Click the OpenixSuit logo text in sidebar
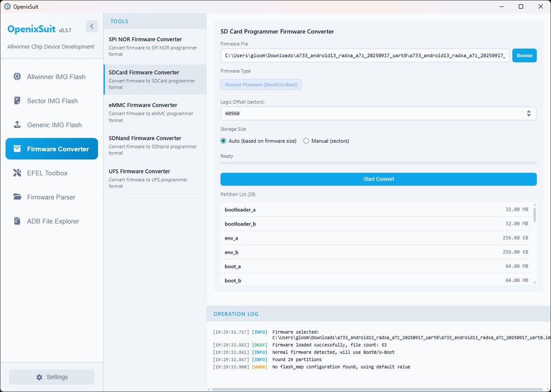Image resolution: width=551 pixels, height=392 pixels. 31,29
